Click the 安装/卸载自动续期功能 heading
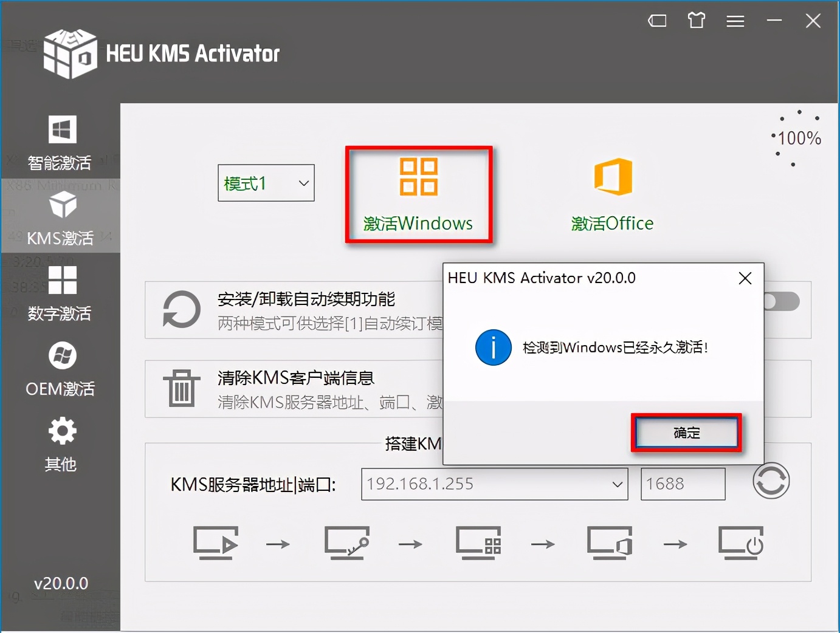The image size is (840, 633). tap(306, 299)
